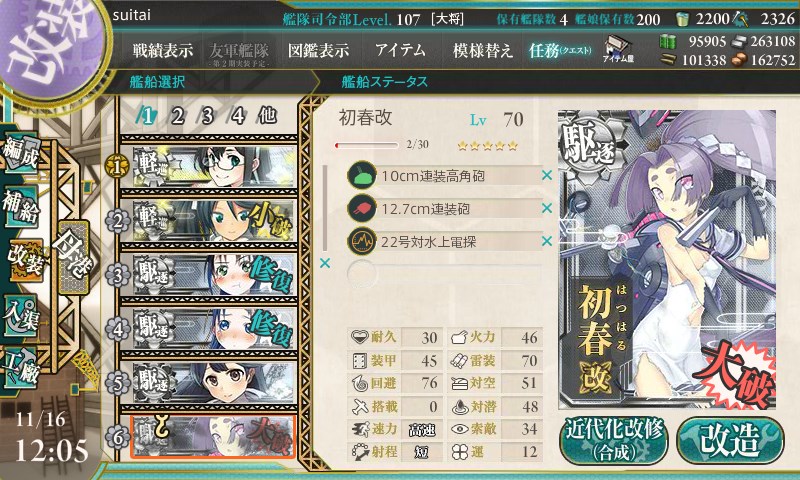Open the 編成 fleet composition sidebar icon
This screenshot has height=480, width=800.
click(x=21, y=154)
